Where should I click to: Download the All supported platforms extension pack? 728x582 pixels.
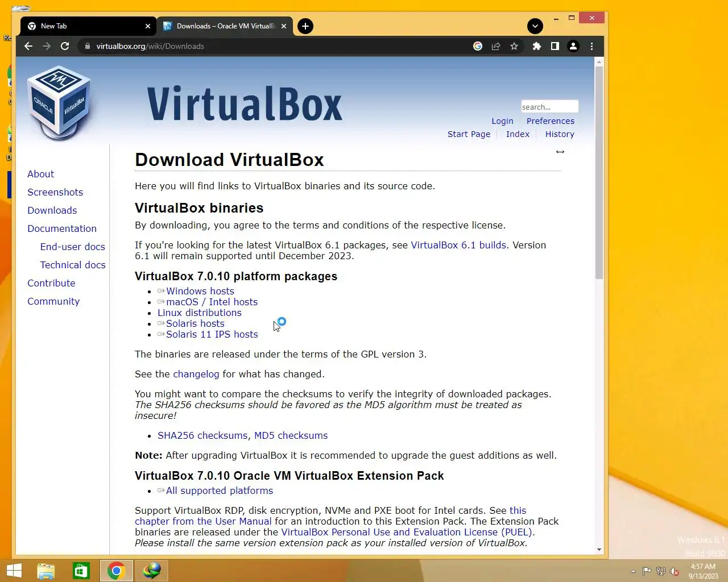[220, 490]
